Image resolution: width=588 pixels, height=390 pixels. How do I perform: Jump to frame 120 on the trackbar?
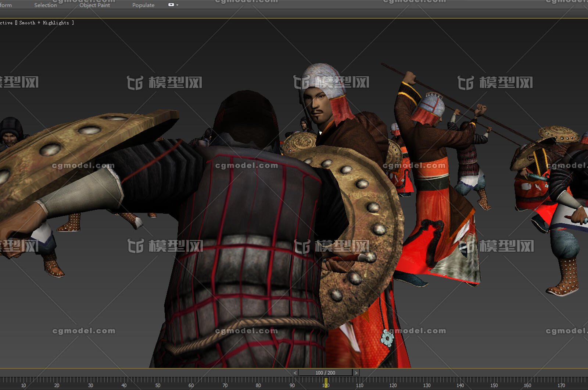[393, 385]
